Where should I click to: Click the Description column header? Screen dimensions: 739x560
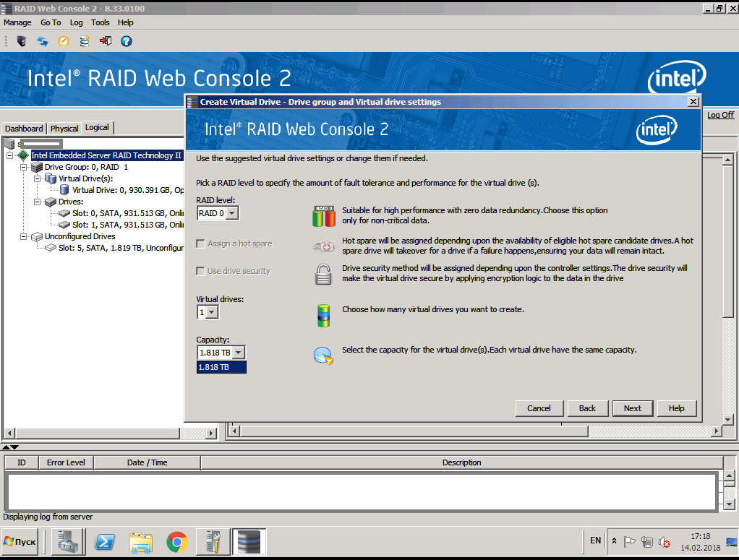[462, 463]
